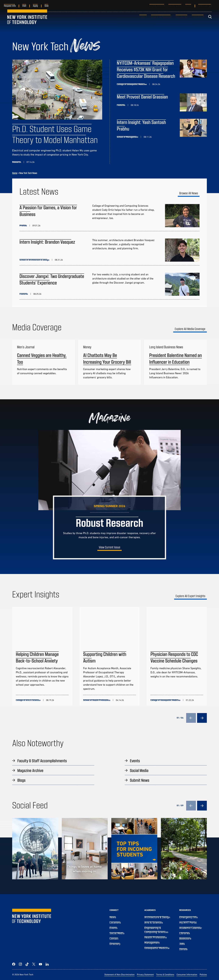The image size is (219, 980).
Task: Open Unisphere globe social feed photo
Action: (x=35, y=849)
